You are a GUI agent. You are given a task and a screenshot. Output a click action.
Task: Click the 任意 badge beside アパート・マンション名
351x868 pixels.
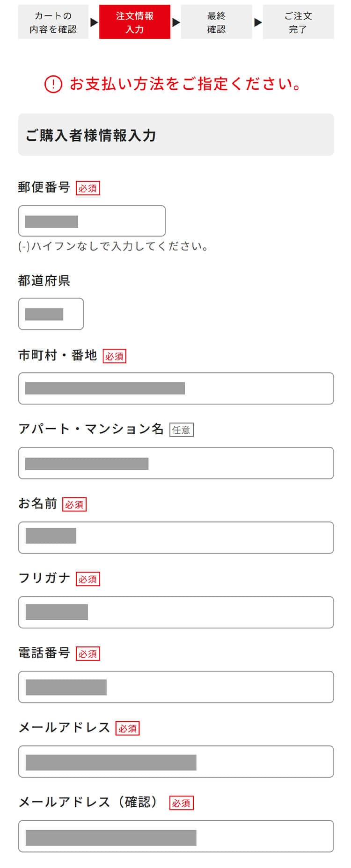(x=181, y=430)
